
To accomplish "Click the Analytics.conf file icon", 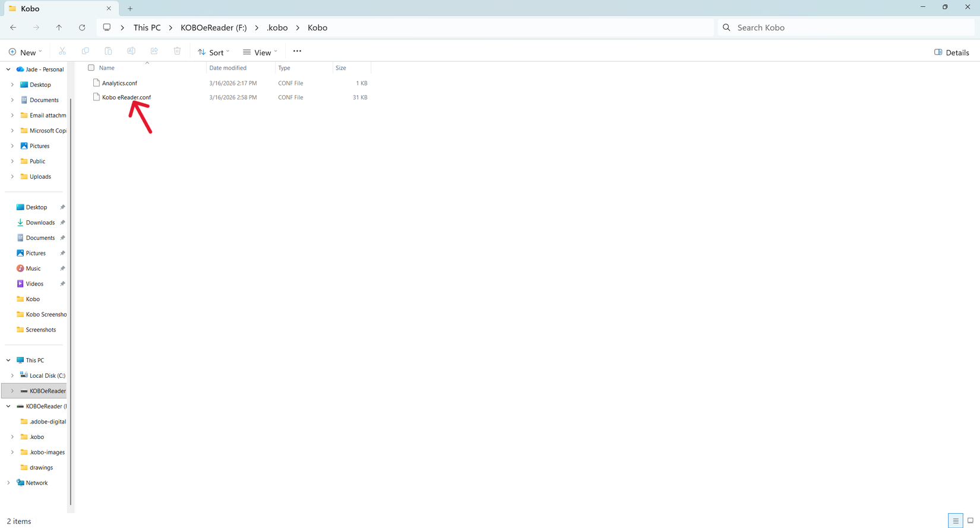I will 96,83.
